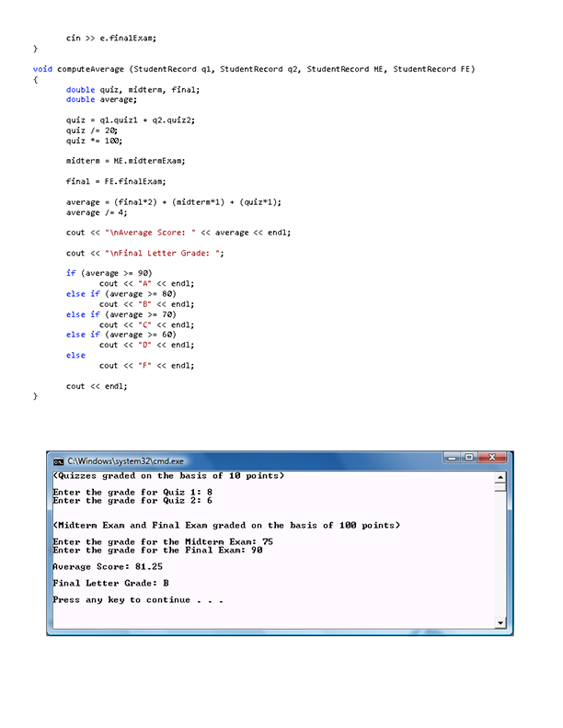
Task: Click the 'Final Letter Grade: B' console line
Action: coord(111,583)
